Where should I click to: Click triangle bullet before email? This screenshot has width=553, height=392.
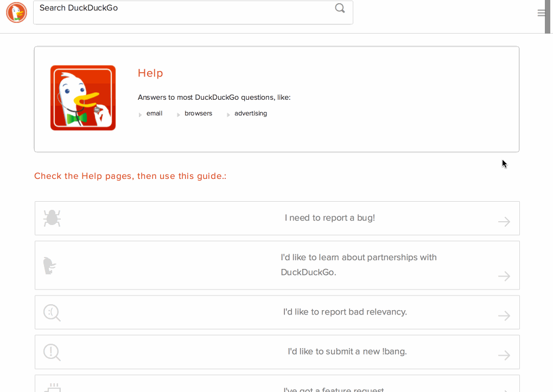click(x=140, y=114)
